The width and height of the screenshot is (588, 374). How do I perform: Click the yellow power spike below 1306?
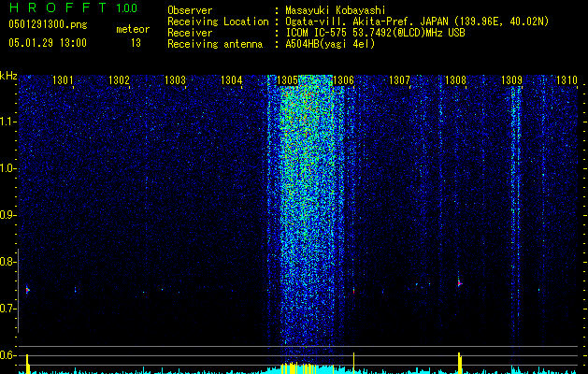coord(353,363)
